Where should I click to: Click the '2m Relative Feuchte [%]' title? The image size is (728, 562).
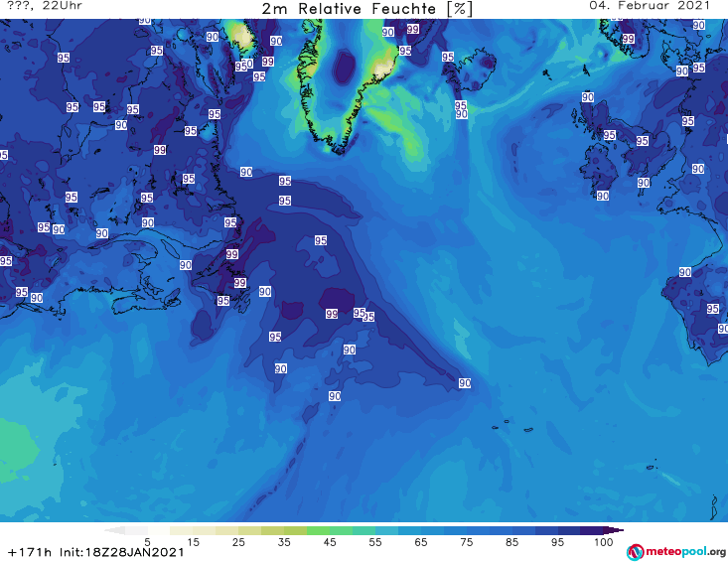366,9
